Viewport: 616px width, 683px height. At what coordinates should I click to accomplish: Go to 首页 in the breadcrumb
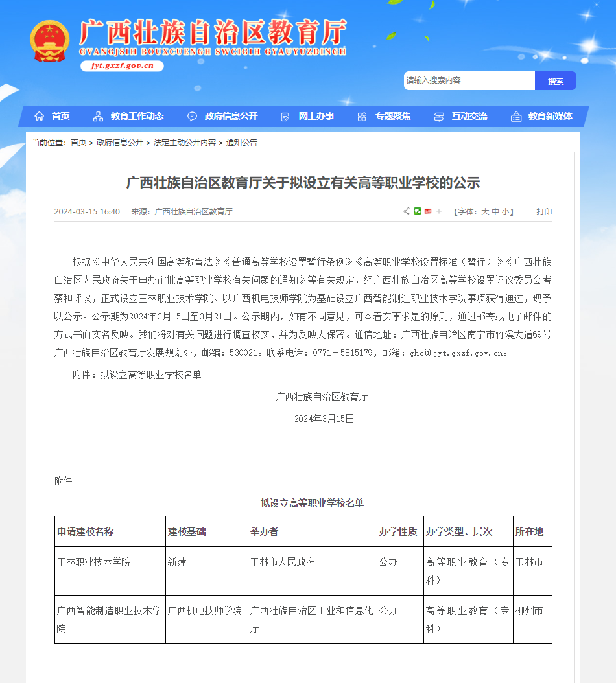[78, 143]
